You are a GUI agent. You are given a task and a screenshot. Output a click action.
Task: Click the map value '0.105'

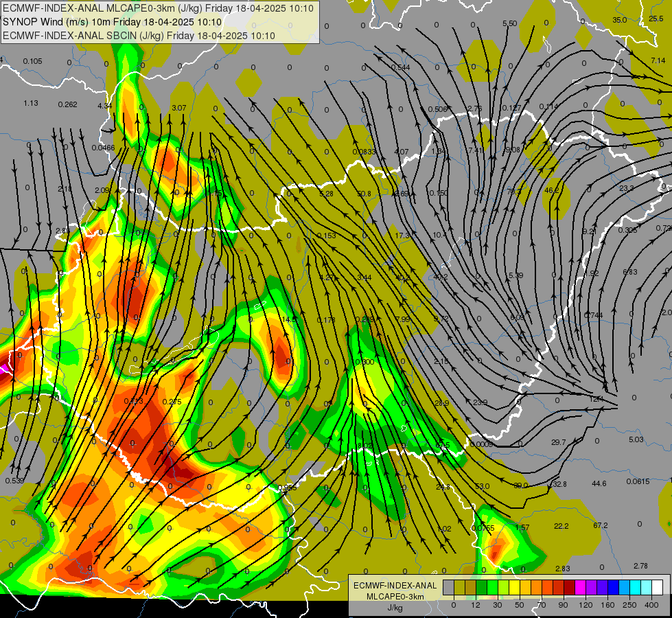[x=32, y=61]
